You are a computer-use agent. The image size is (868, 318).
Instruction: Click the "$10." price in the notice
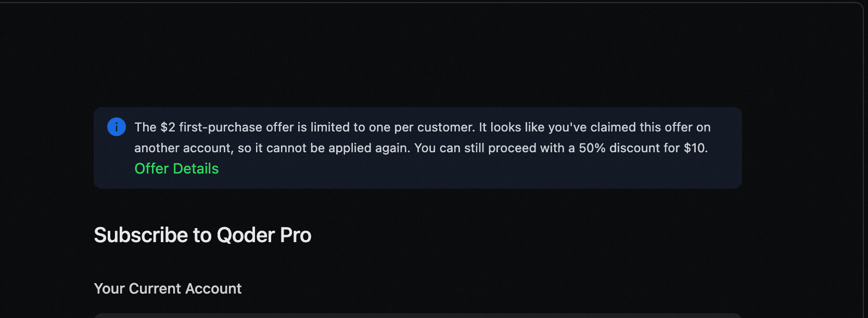pyautogui.click(x=695, y=148)
